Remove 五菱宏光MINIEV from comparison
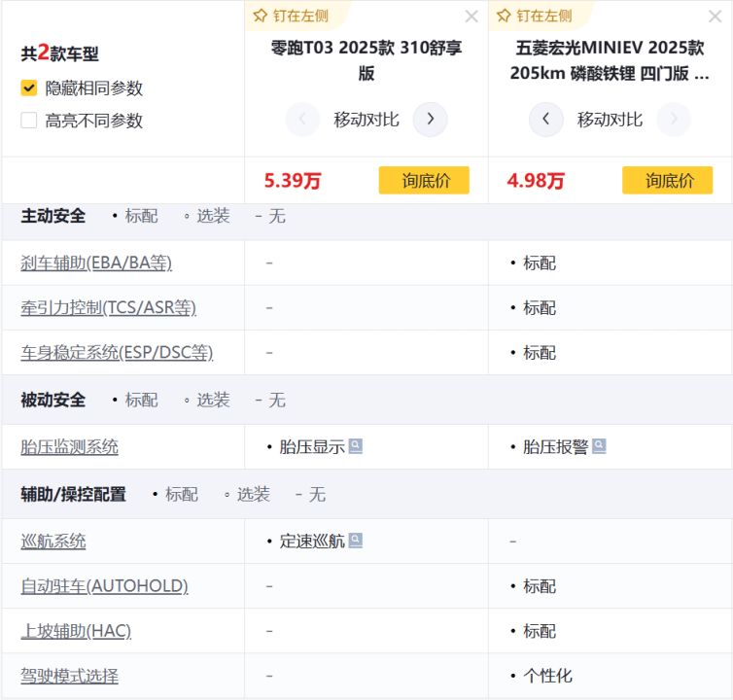The width and height of the screenshot is (733, 700). point(715,17)
